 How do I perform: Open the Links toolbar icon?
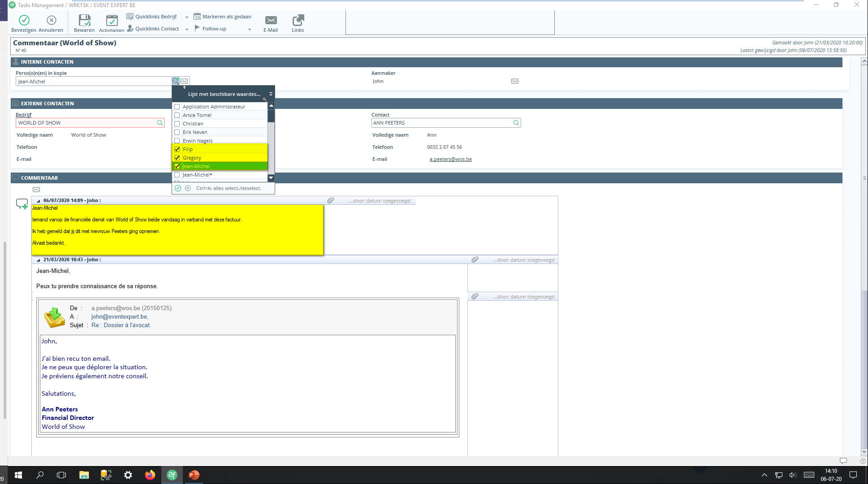(x=298, y=20)
